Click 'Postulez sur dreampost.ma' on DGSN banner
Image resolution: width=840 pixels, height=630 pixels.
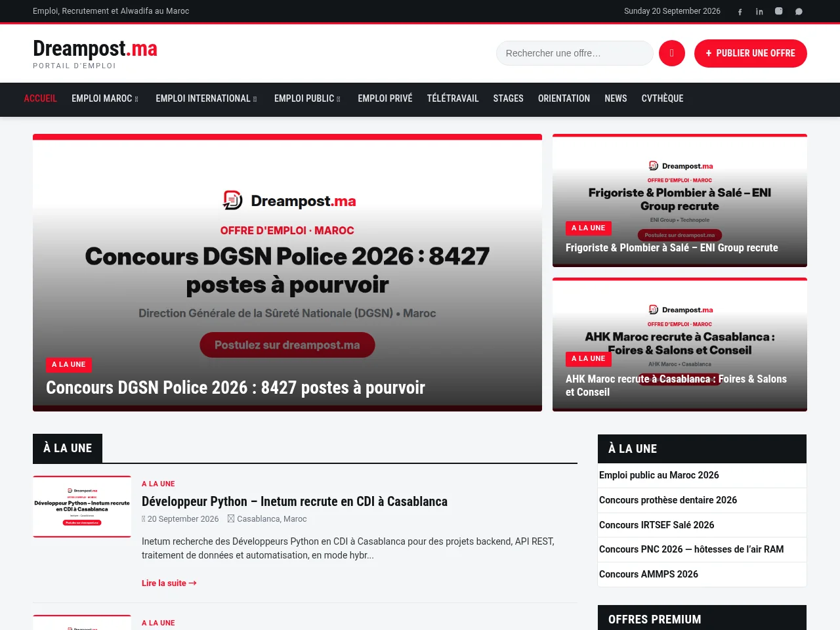click(x=287, y=345)
